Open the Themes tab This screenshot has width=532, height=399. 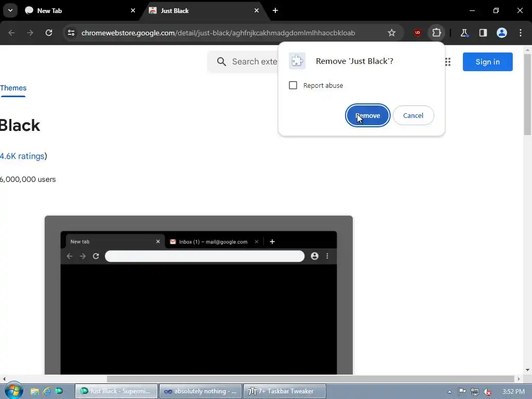pyautogui.click(x=13, y=88)
